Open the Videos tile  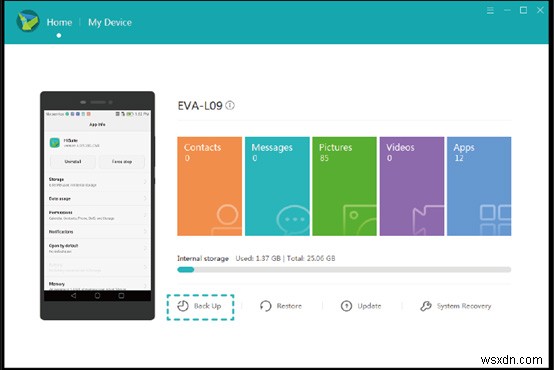click(412, 186)
